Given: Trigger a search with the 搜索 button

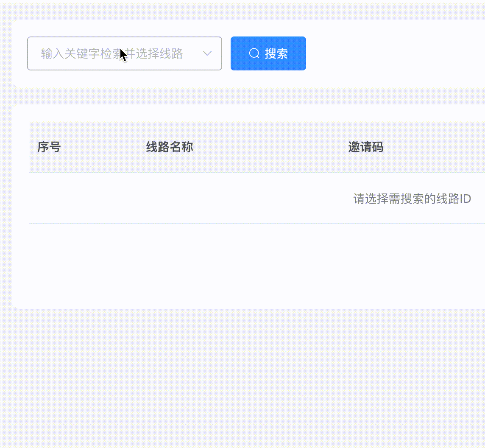Looking at the screenshot, I should (x=268, y=53).
